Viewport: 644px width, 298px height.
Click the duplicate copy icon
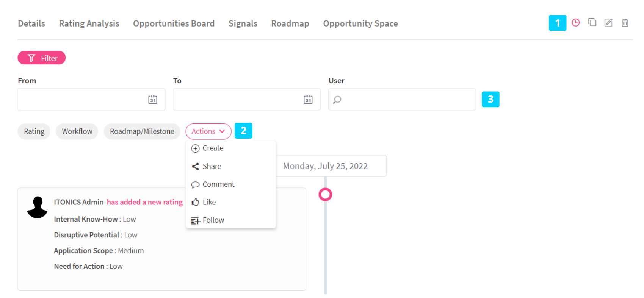[x=592, y=22]
